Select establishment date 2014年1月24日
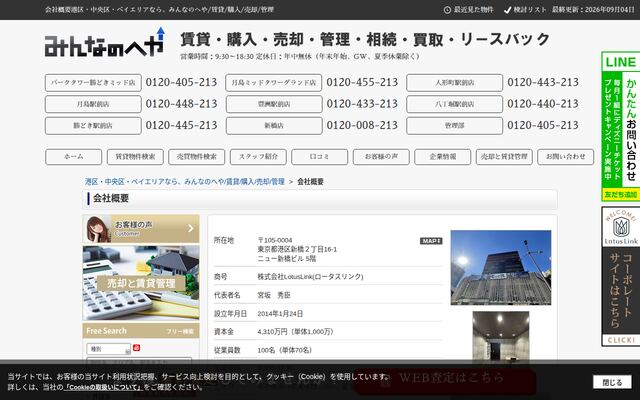The width and height of the screenshot is (640, 400). pyautogui.click(x=280, y=314)
